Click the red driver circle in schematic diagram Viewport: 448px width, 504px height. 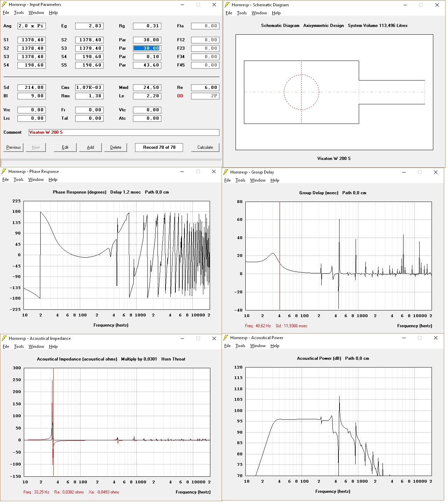[301, 92]
